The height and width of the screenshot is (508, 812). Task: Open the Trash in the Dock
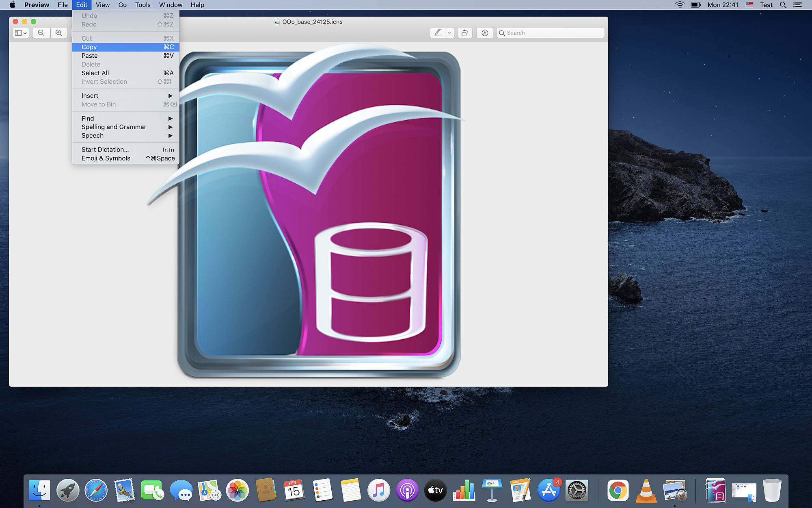click(772, 490)
